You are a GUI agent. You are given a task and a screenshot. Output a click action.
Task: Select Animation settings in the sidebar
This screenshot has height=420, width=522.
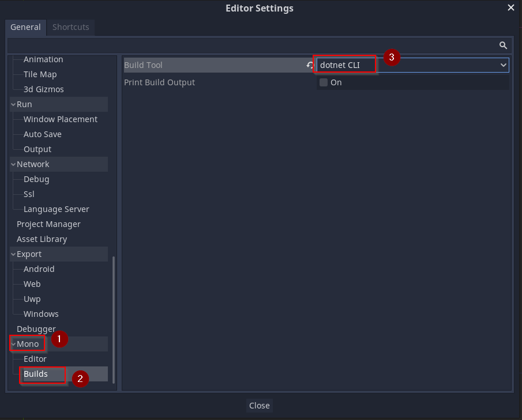pyautogui.click(x=43, y=59)
